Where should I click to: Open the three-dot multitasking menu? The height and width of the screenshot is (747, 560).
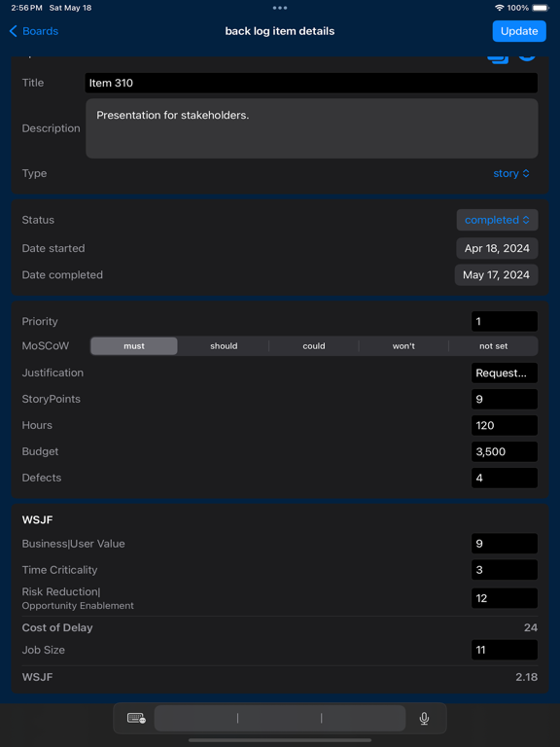280,8
